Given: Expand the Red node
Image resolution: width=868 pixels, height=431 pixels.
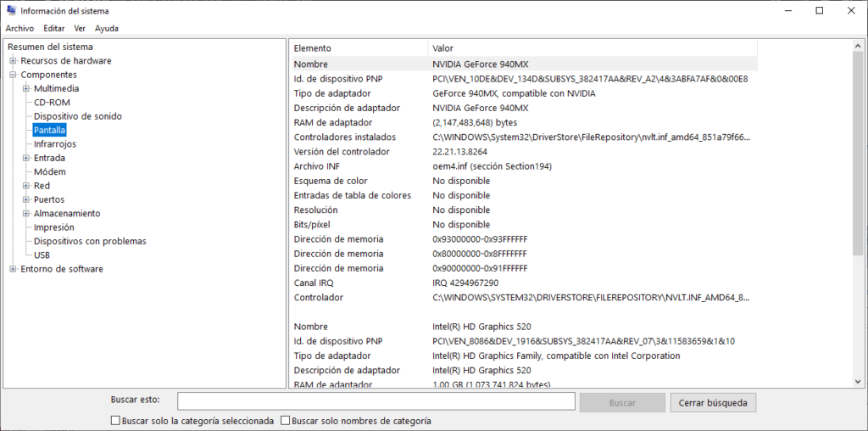Looking at the screenshot, I should coord(26,186).
